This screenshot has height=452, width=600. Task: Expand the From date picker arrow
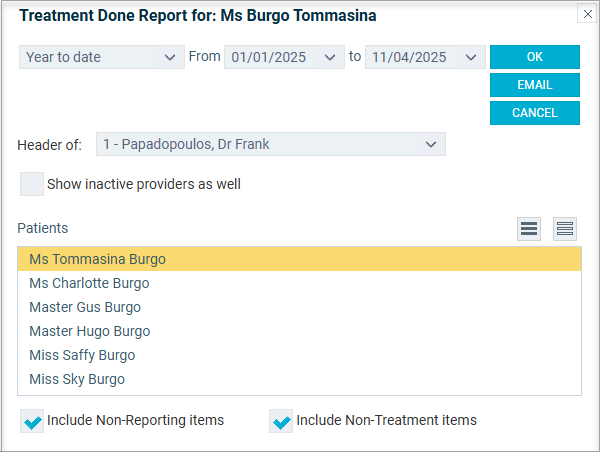click(x=330, y=57)
